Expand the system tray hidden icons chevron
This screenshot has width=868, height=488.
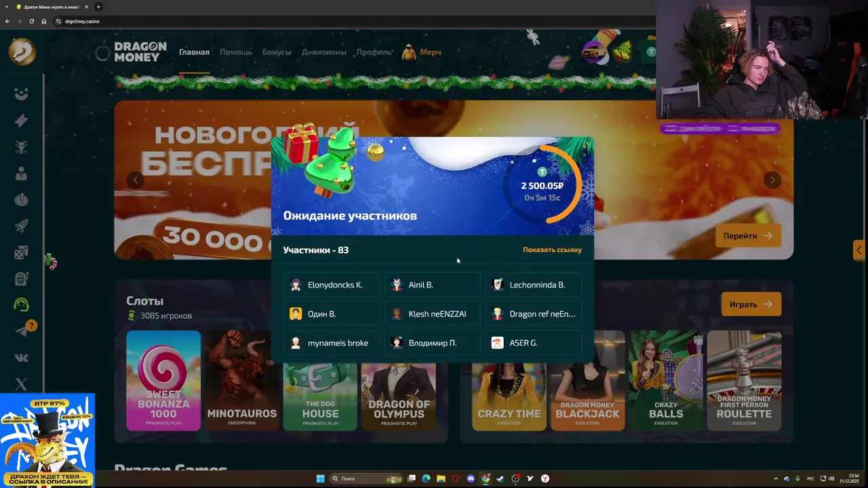pos(776,479)
